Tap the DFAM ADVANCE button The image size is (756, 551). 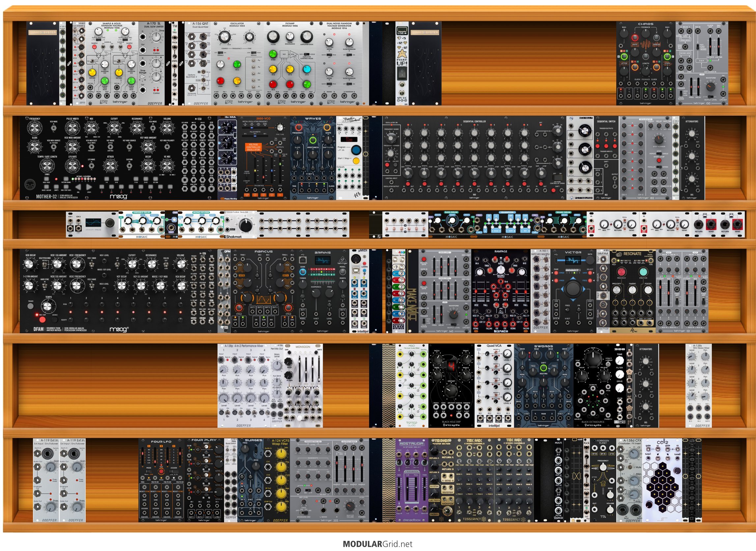[x=55, y=320]
